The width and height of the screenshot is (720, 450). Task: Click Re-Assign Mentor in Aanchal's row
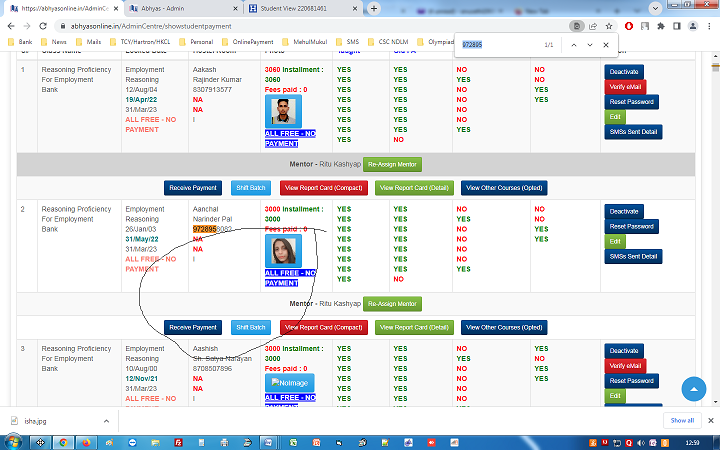pyautogui.click(x=392, y=304)
